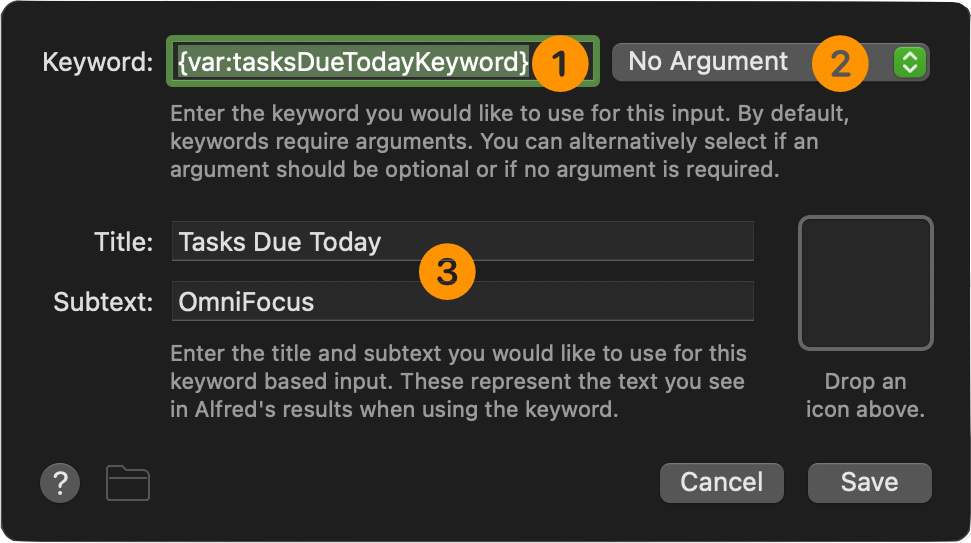Focus the Keyword input field
This screenshot has height=543, width=971.
(x=350, y=62)
